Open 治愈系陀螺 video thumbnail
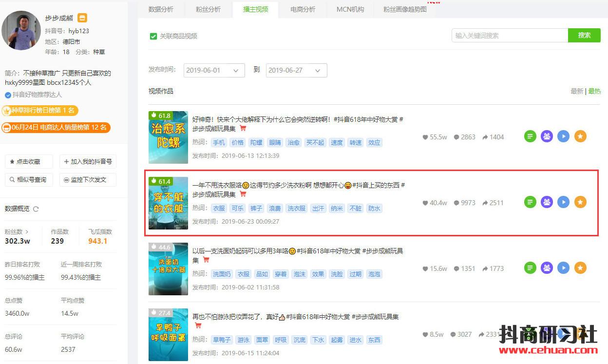This screenshot has width=608, height=364. [x=168, y=137]
